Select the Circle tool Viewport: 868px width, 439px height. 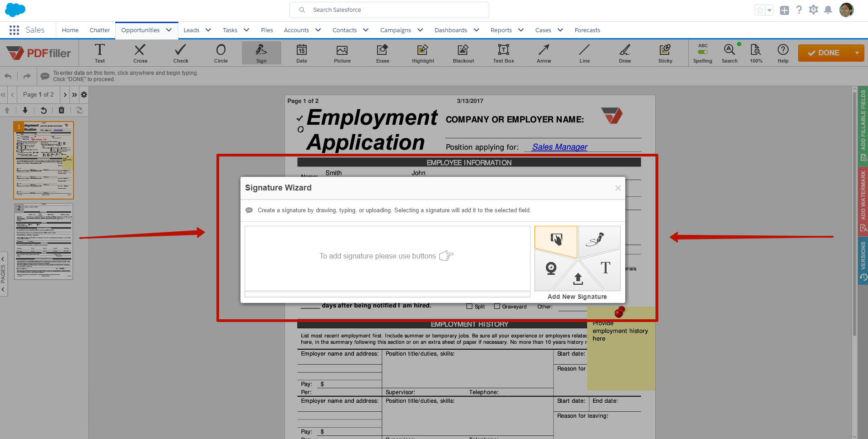221,53
